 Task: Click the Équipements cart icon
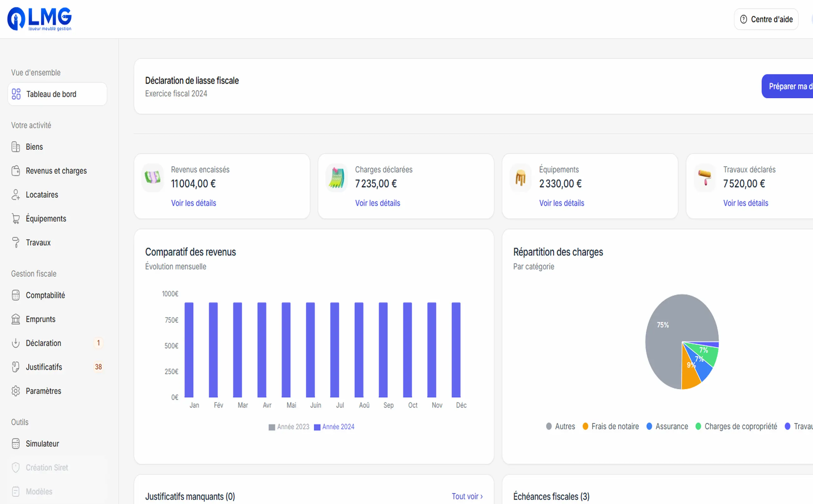[x=16, y=219]
